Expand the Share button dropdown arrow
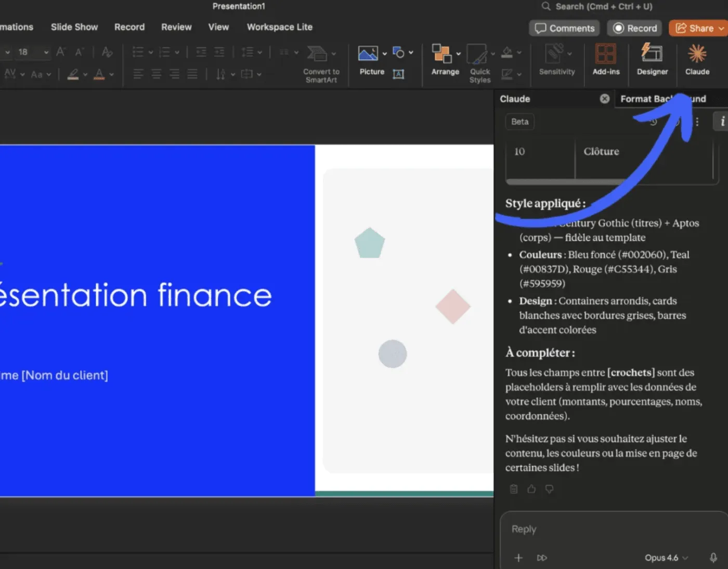 [x=722, y=29]
